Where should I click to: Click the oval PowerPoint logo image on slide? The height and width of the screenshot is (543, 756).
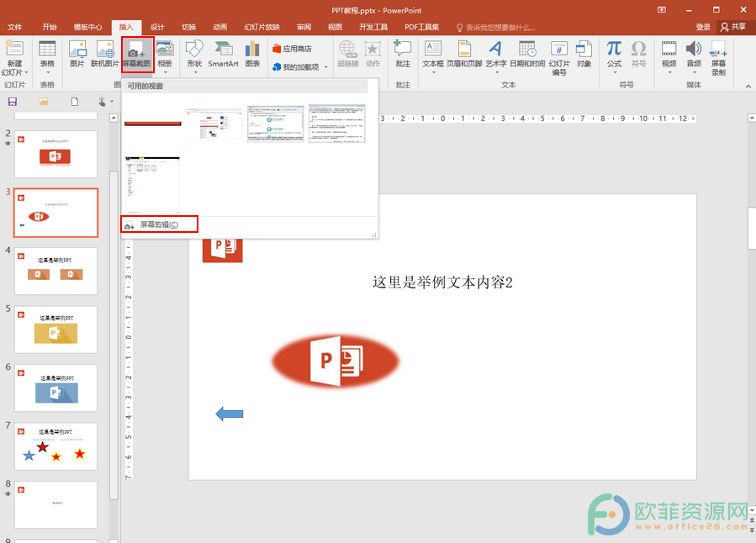pyautogui.click(x=336, y=361)
